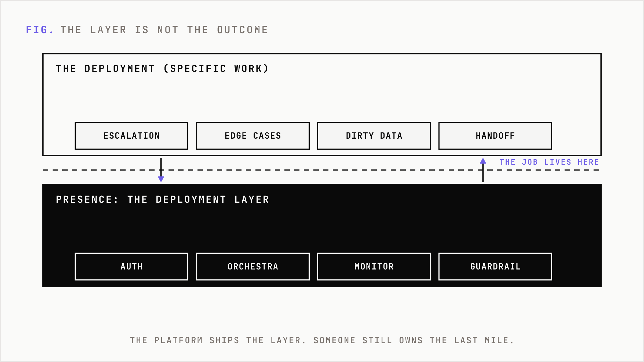Screen dimensions: 644x362
Task: Select the HANDOFF box
Action: pyautogui.click(x=495, y=136)
